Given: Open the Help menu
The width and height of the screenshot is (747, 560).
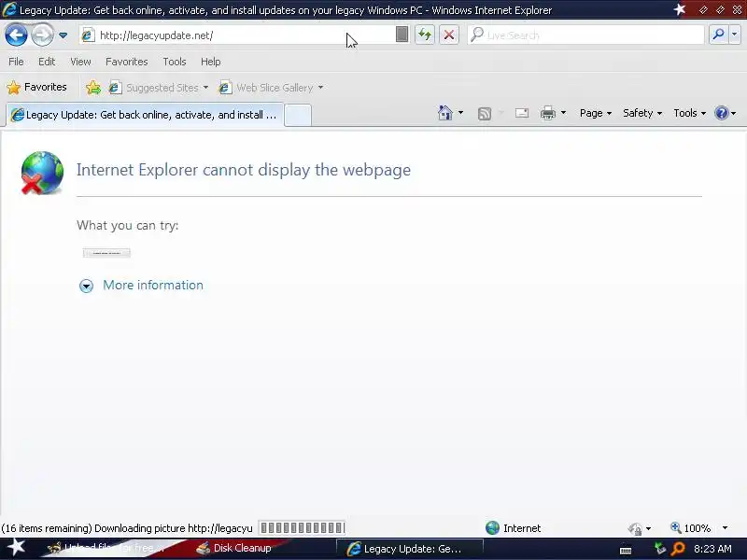Looking at the screenshot, I should 211,62.
